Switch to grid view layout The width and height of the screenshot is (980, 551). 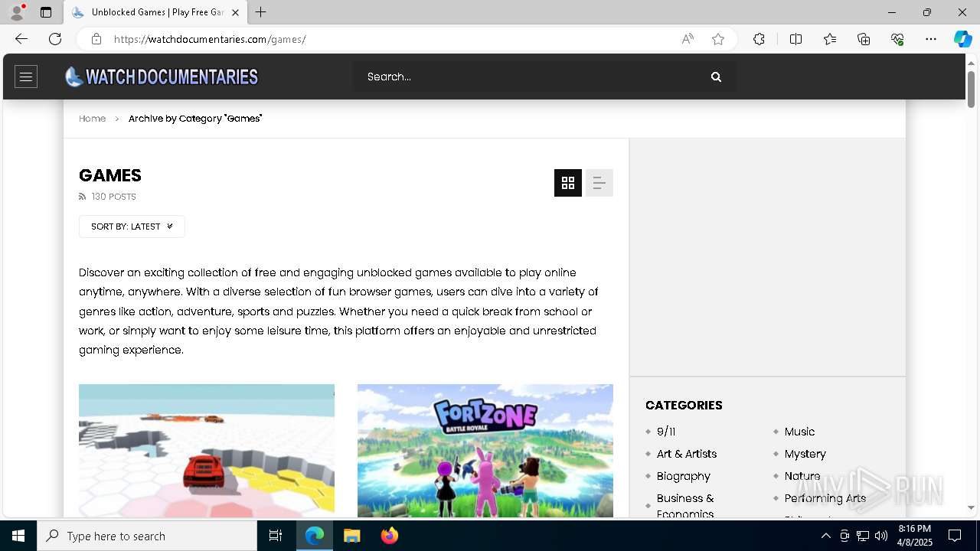(x=568, y=183)
